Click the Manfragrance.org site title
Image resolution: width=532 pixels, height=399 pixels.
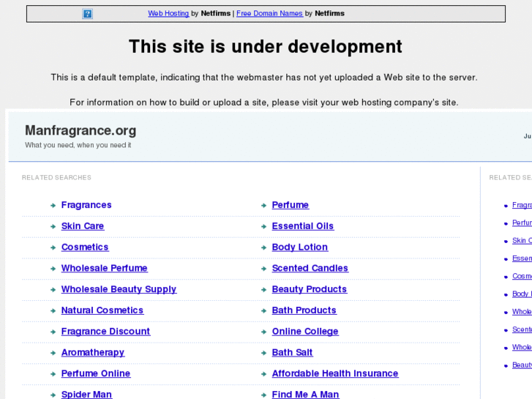pyautogui.click(x=80, y=130)
